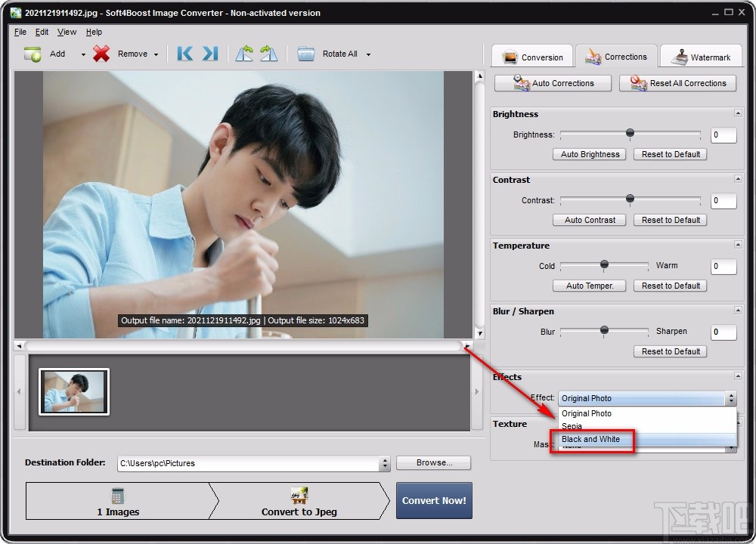The image size is (756, 544).
Task: Expand the Remove dropdown arrow
Action: click(156, 54)
